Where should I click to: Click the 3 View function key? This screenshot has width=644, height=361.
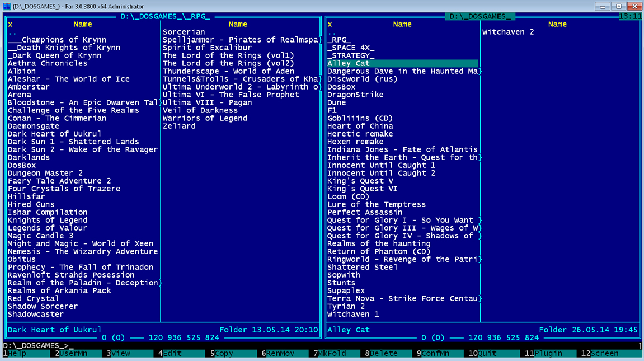point(130,353)
